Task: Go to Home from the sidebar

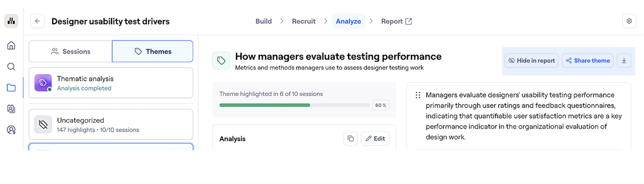Action: (11, 46)
